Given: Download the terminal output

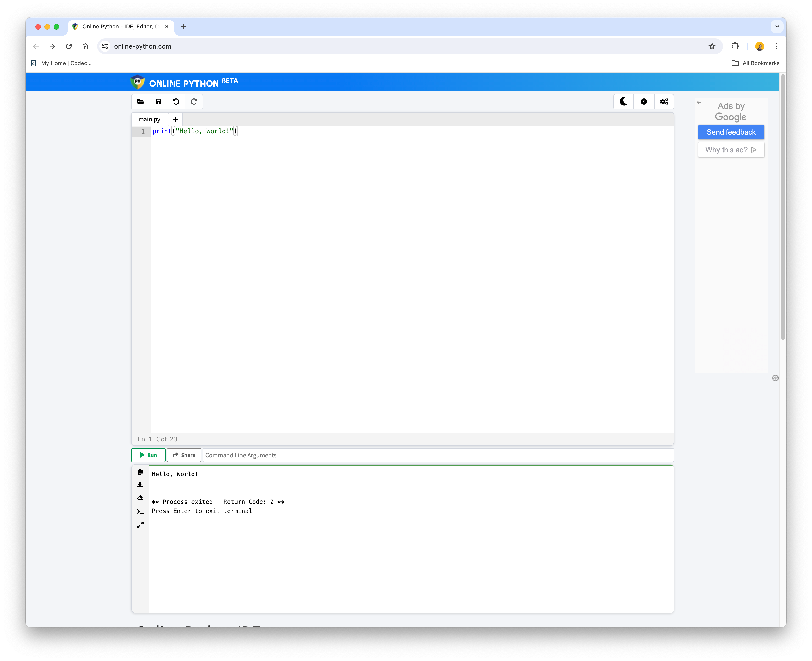Looking at the screenshot, I should coord(140,485).
